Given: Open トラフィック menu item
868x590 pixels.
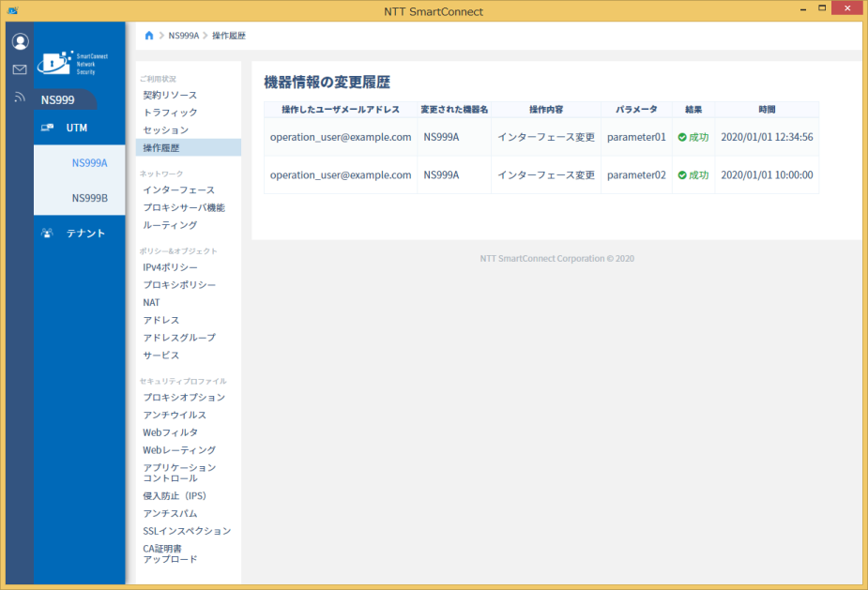Looking at the screenshot, I should [x=170, y=113].
